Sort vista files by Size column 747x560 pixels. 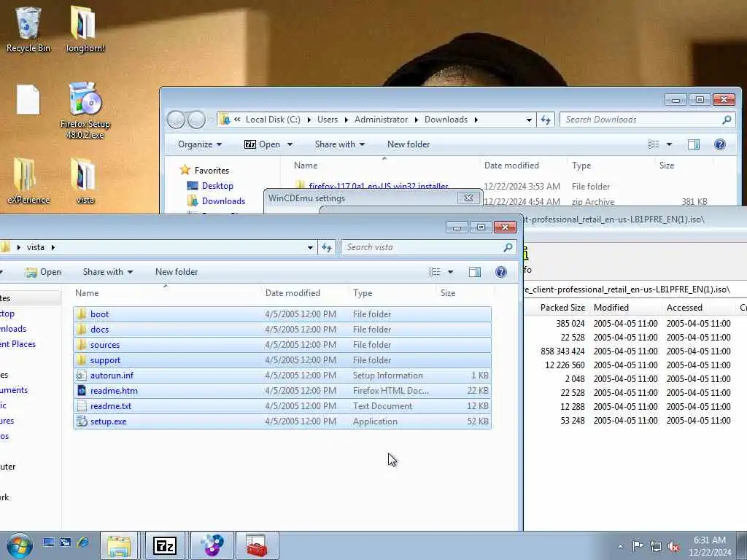tap(465, 293)
